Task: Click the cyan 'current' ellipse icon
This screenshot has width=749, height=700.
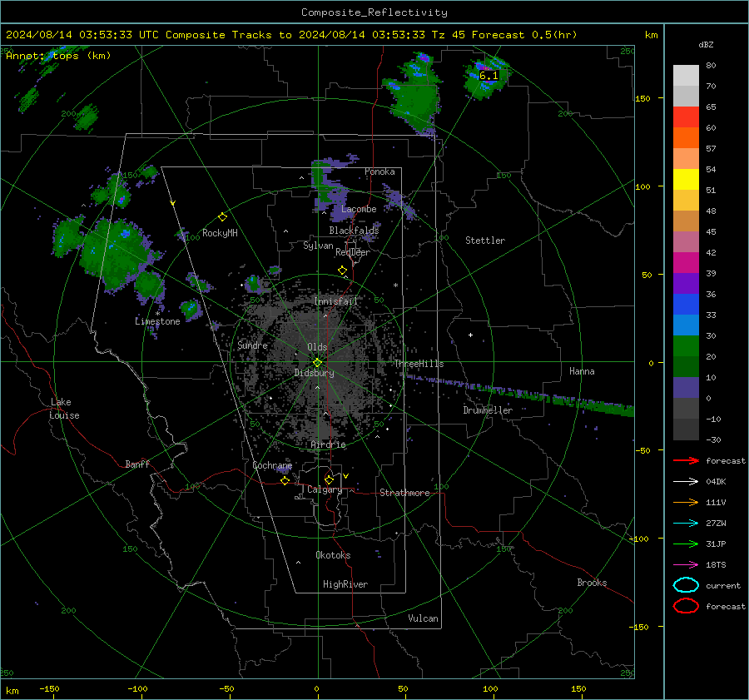Action: tap(686, 585)
